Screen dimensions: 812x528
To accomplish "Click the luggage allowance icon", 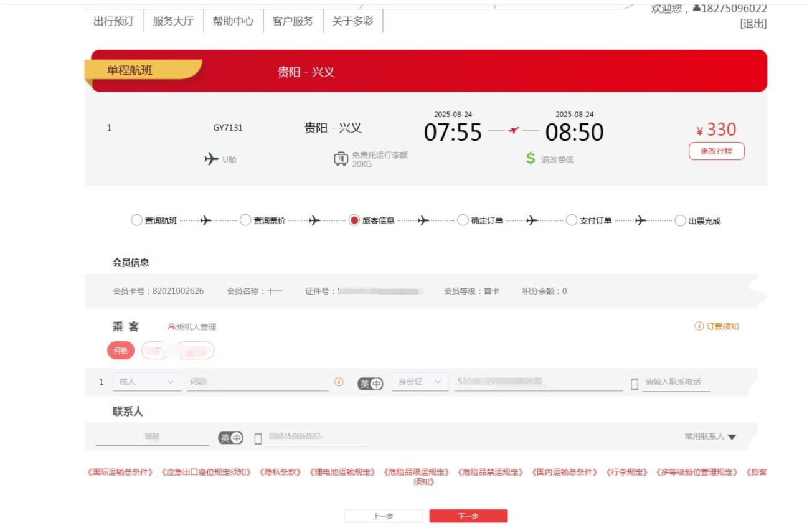I will click(x=341, y=159).
